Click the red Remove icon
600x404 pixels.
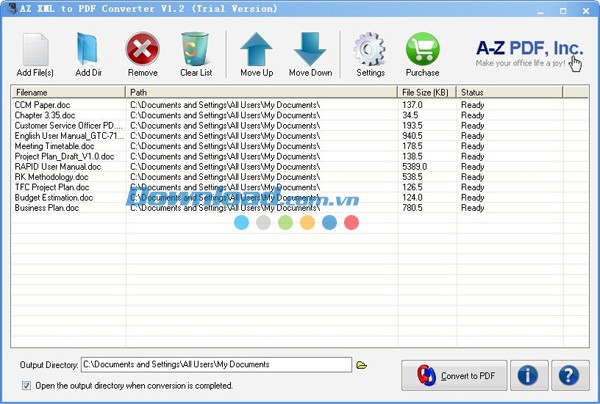coord(142,49)
